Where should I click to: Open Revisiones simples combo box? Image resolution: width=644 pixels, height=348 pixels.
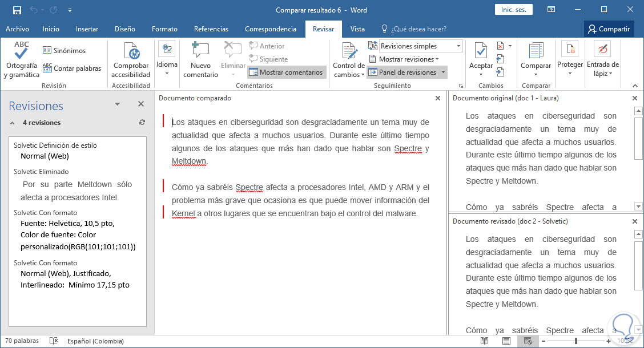421,46
